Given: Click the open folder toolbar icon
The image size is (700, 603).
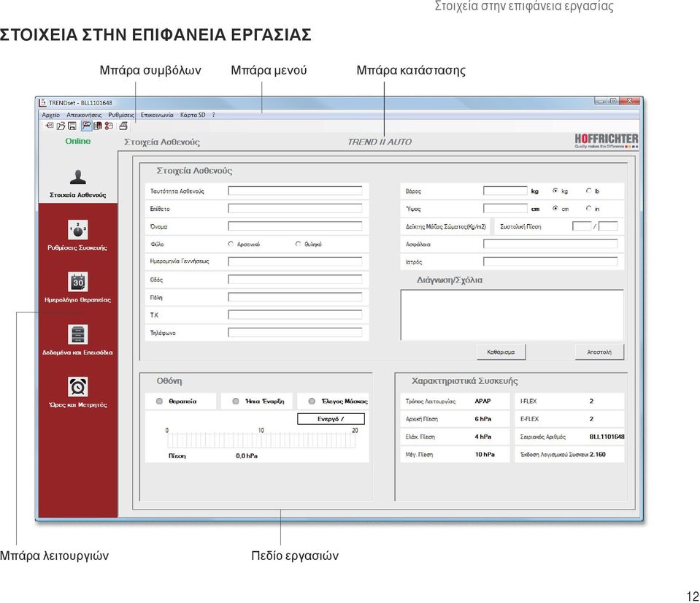Looking at the screenshot, I should coord(61,126).
